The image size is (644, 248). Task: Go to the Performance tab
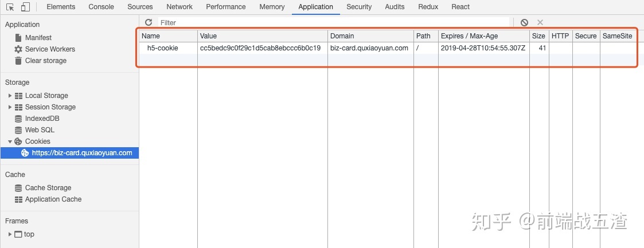point(226,7)
